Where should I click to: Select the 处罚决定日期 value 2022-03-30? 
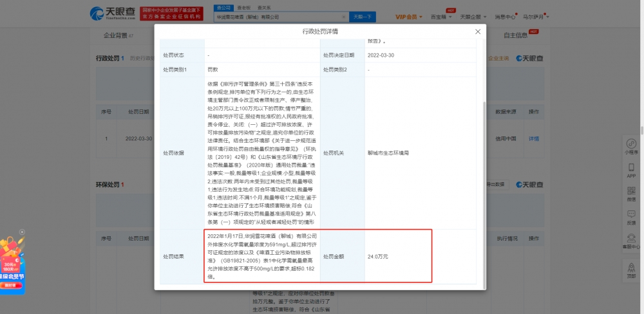[381, 55]
